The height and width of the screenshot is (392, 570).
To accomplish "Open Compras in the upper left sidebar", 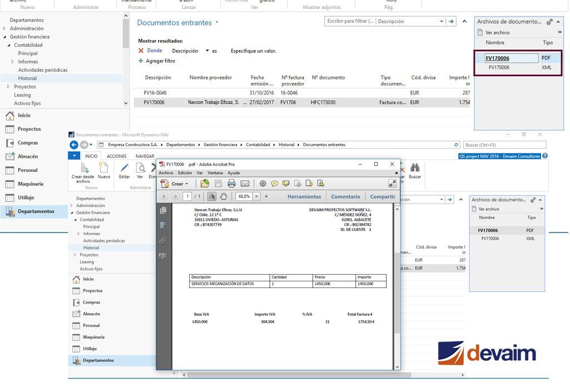I will 28,143.
